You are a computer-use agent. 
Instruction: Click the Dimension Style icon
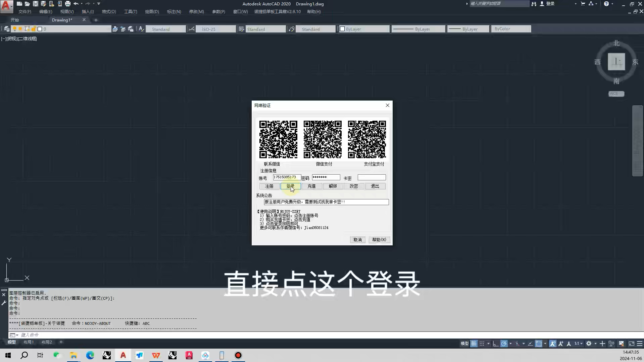point(191,29)
